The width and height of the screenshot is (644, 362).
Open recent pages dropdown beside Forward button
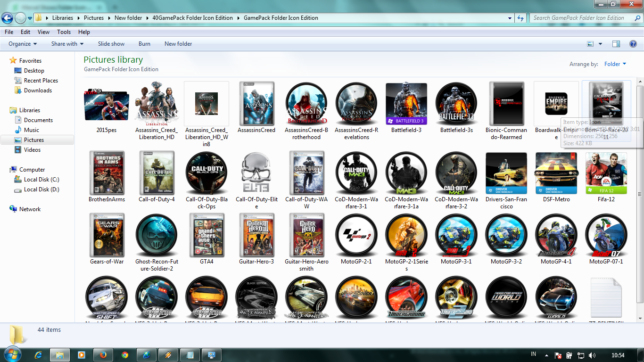[x=30, y=18]
